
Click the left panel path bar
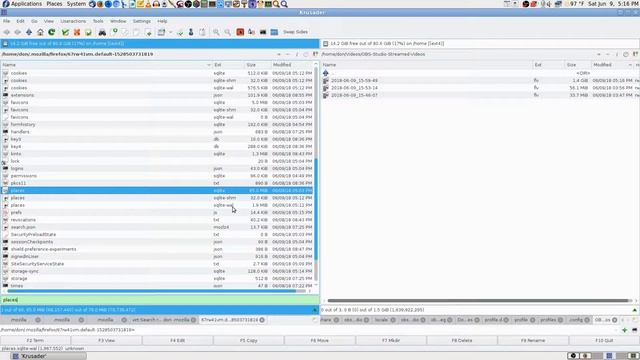coord(139,54)
